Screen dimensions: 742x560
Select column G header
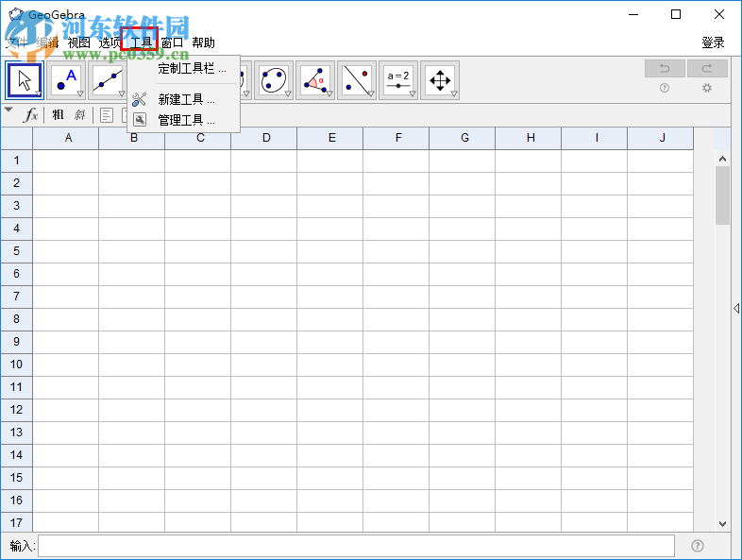tap(463, 138)
